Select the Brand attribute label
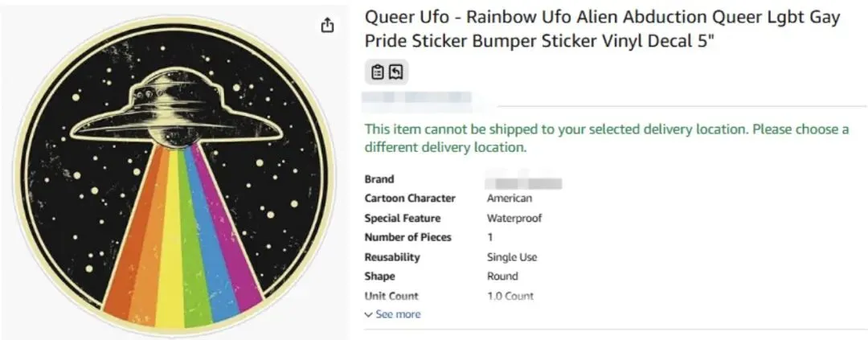This screenshot has width=868, height=340. 379,179
